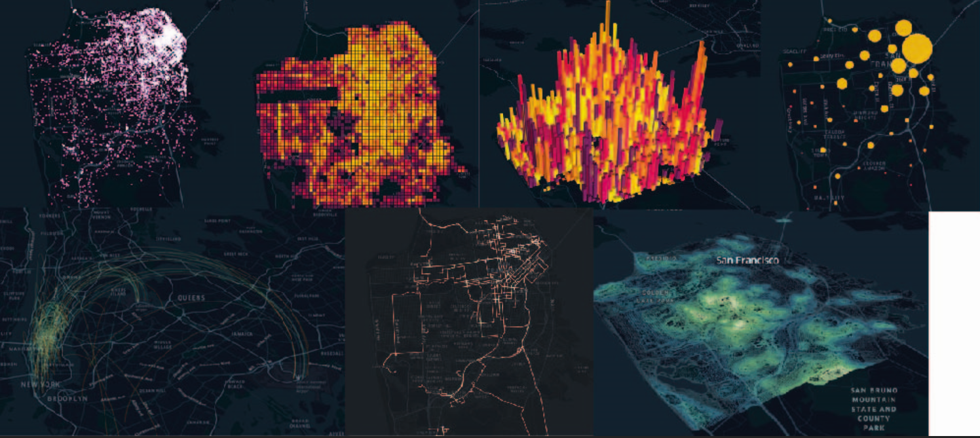Click the largest yellow cluster circle
This screenshot has height=438, width=980.
pyautogui.click(x=917, y=48)
